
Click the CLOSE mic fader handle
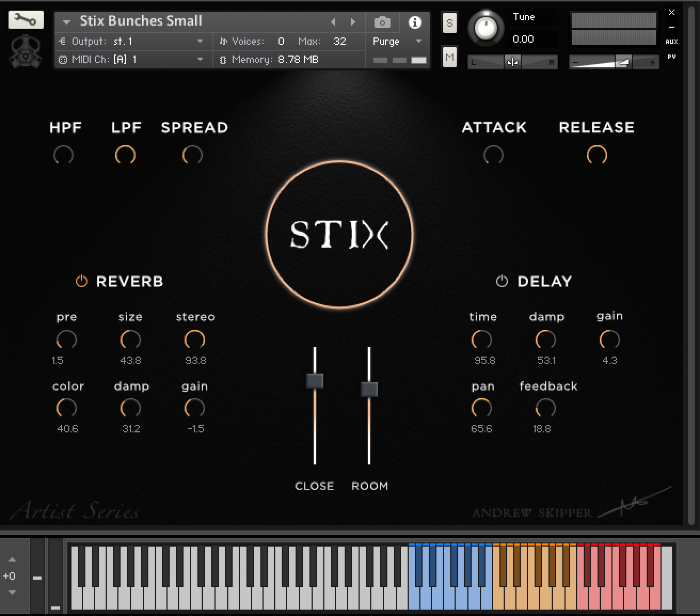315,381
